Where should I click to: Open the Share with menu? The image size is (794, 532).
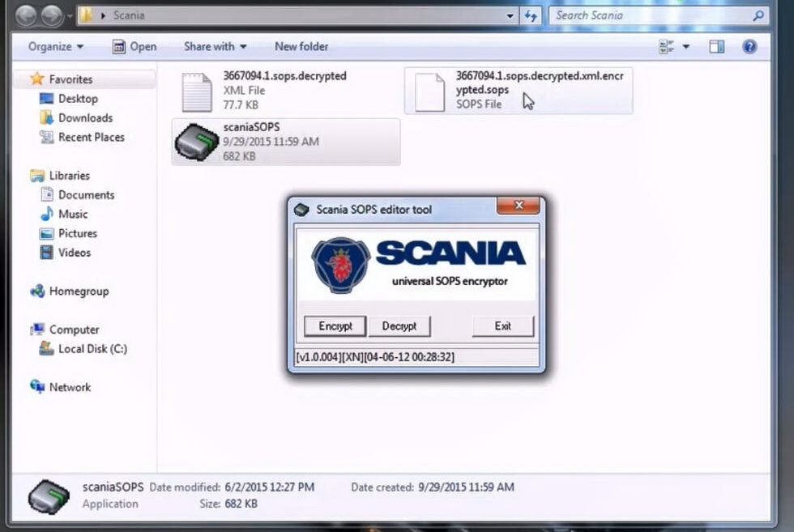pos(216,47)
